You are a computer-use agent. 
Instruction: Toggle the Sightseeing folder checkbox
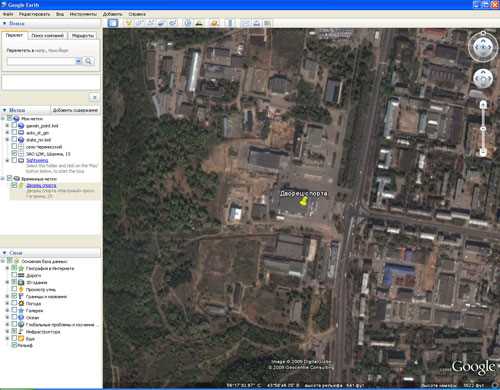coord(14,160)
